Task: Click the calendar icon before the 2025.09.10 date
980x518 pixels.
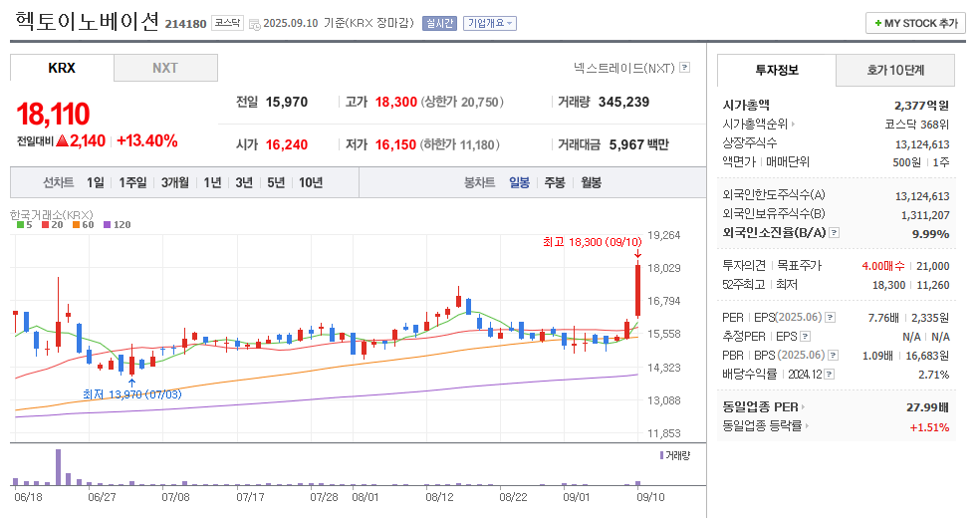Action: pos(254,24)
